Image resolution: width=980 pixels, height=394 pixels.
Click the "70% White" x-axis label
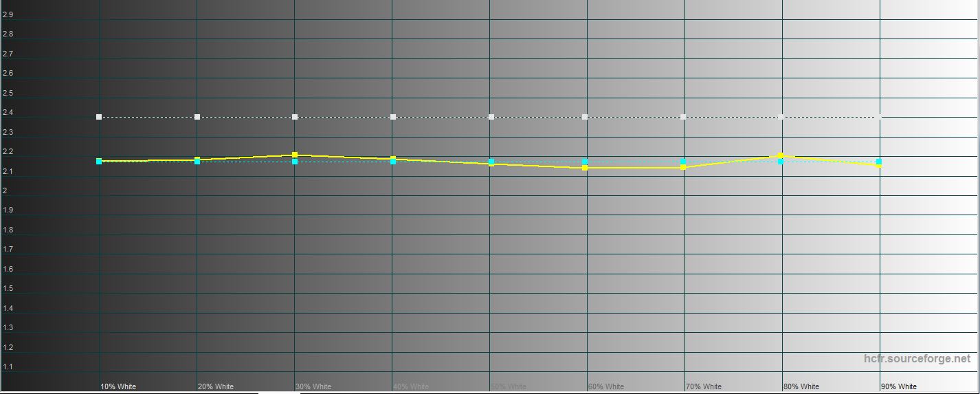click(704, 386)
